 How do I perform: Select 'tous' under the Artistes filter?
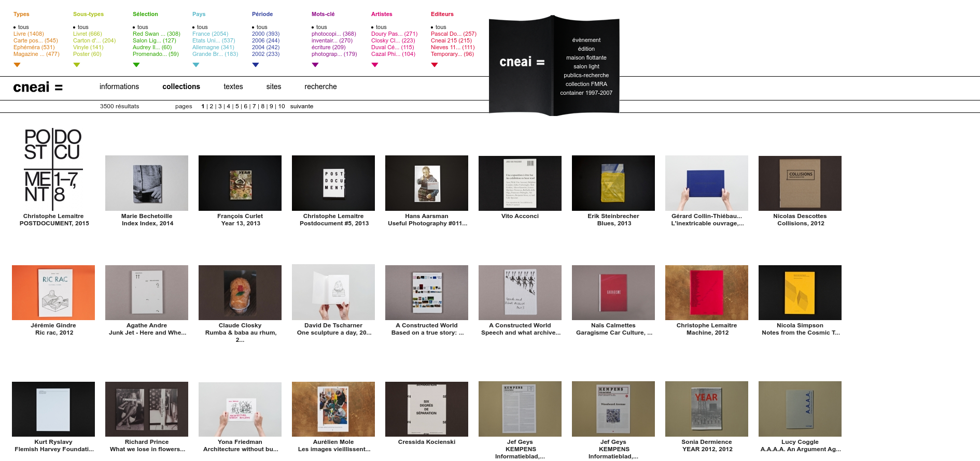click(x=381, y=27)
